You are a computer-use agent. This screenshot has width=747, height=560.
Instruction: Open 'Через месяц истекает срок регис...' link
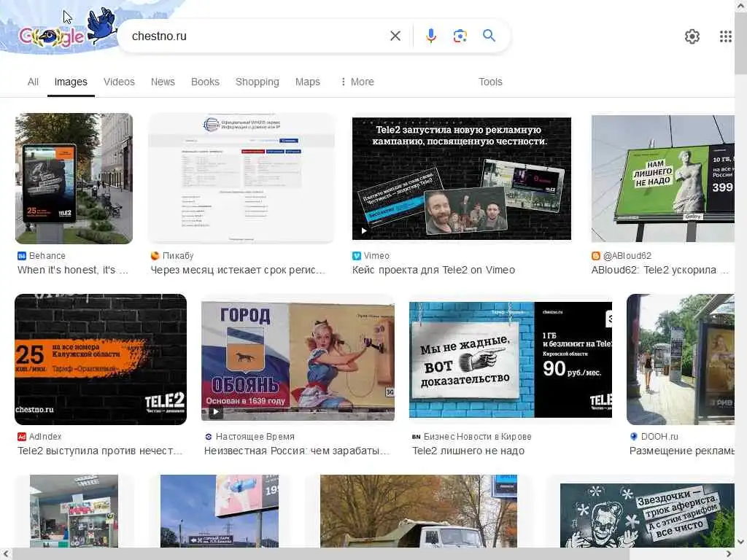point(239,270)
